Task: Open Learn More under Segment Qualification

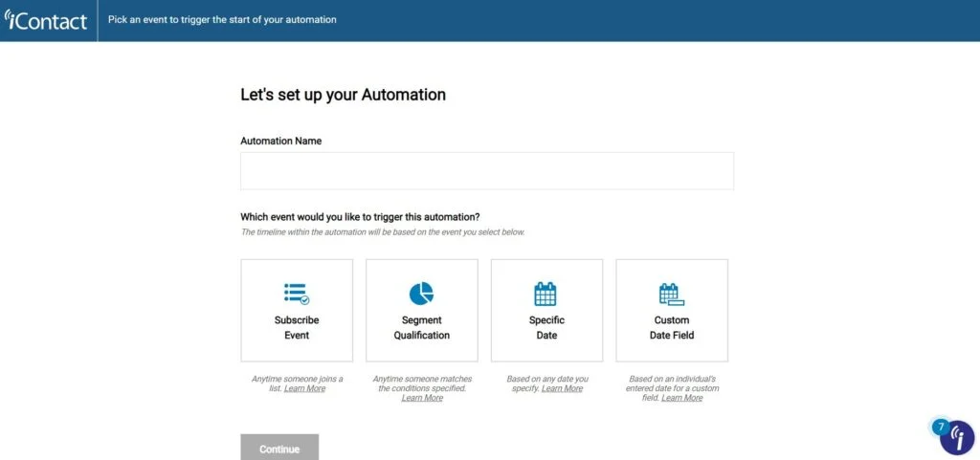Action: coord(422,398)
